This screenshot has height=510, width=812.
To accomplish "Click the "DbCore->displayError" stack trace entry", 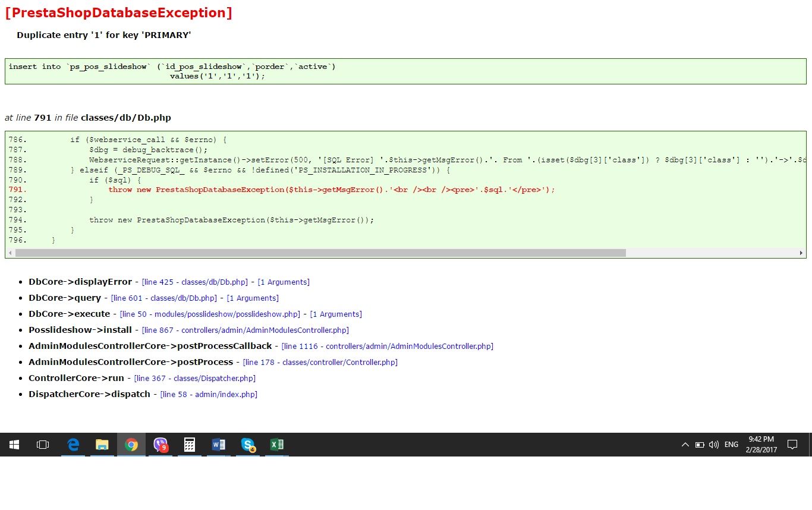I will click(x=80, y=282).
